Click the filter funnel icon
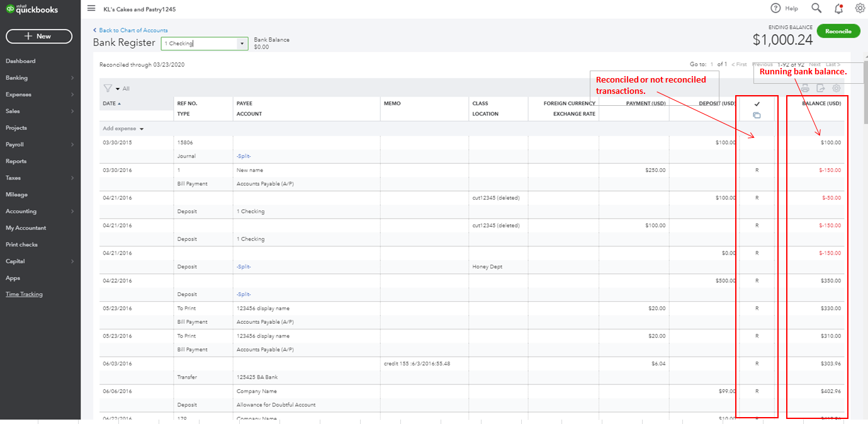Viewport: 868px width, 424px height. tap(108, 89)
